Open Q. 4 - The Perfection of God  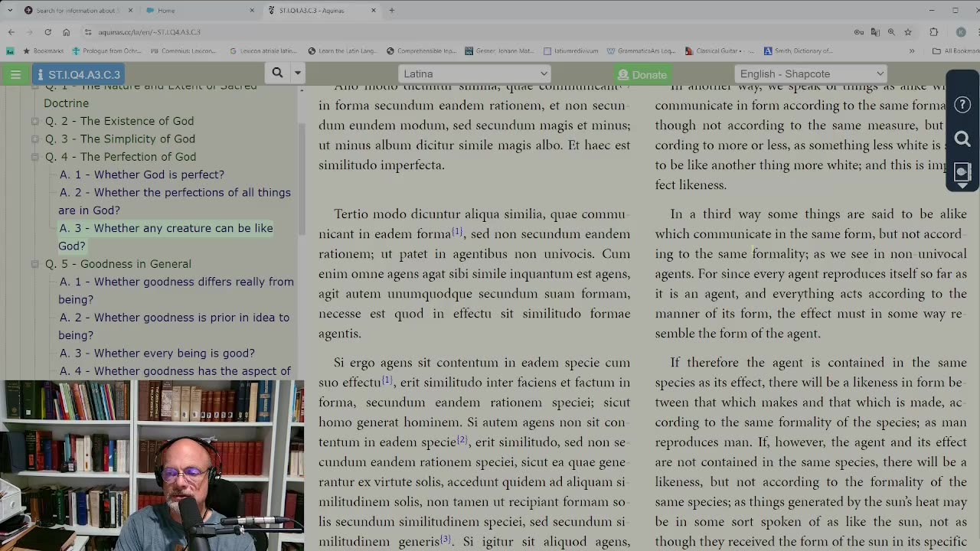tap(120, 156)
